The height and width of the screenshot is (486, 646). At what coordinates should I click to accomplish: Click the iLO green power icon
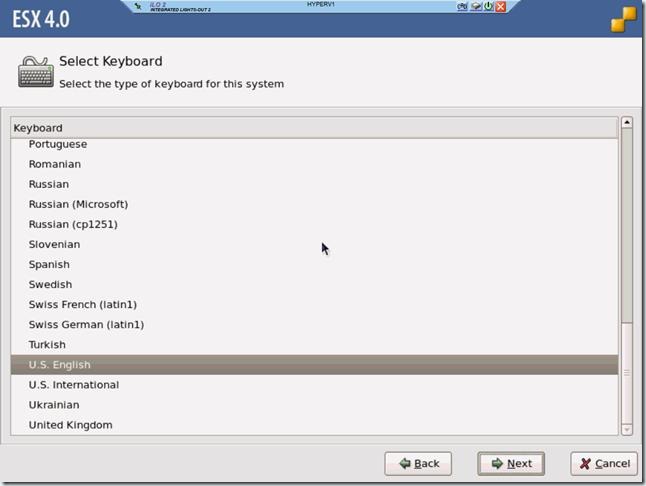489,6
